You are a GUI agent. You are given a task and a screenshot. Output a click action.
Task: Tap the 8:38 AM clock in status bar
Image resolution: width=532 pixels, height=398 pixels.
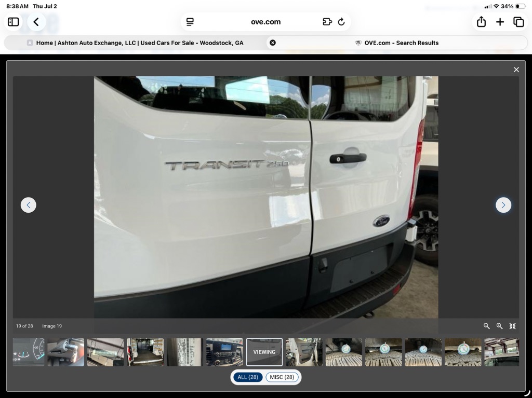click(17, 6)
